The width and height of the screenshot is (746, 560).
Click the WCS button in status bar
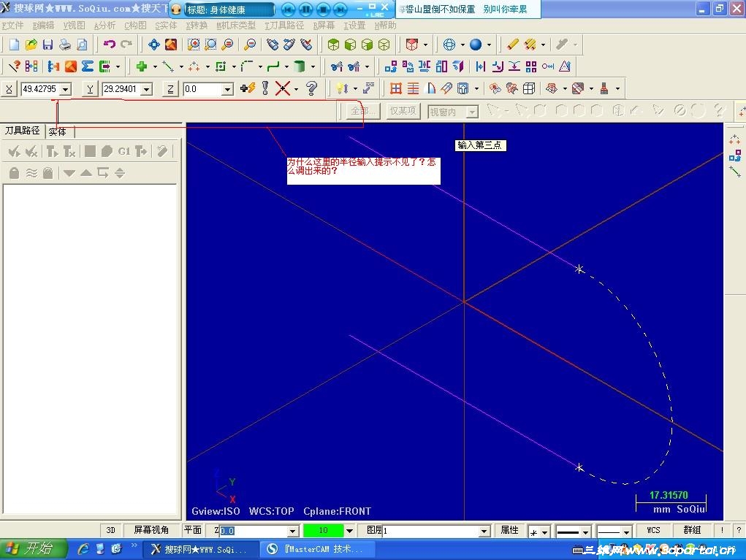tap(653, 530)
